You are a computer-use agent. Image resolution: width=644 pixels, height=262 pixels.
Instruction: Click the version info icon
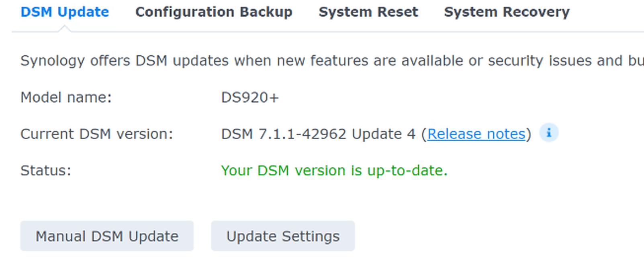click(548, 133)
